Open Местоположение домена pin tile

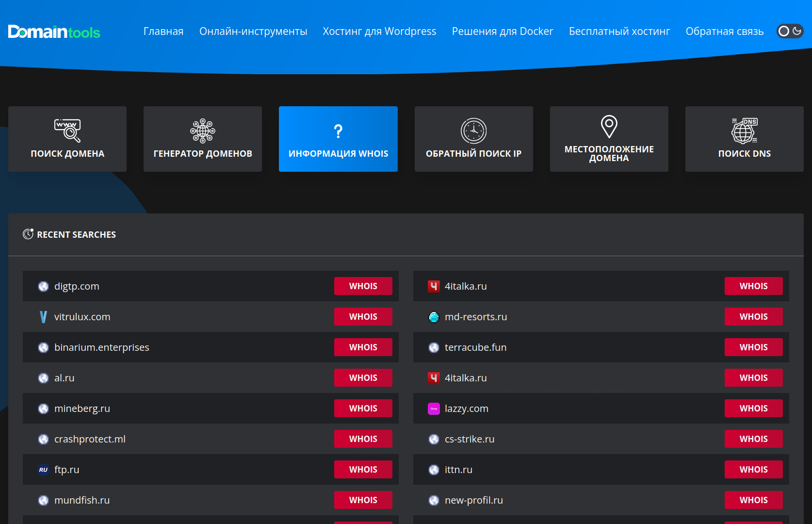(609, 139)
